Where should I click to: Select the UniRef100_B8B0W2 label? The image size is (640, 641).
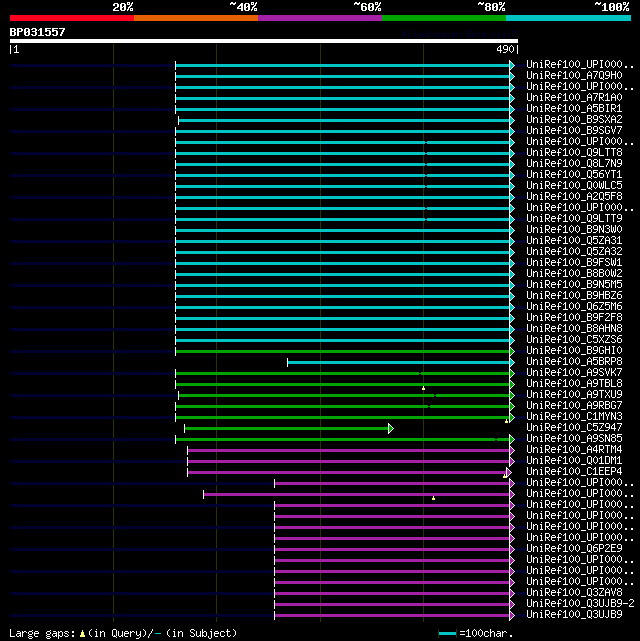tap(574, 273)
